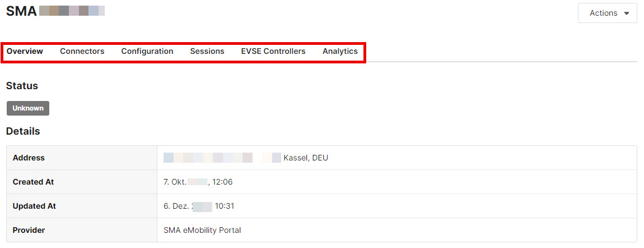Open the EVSE Controllers tab

tap(273, 51)
